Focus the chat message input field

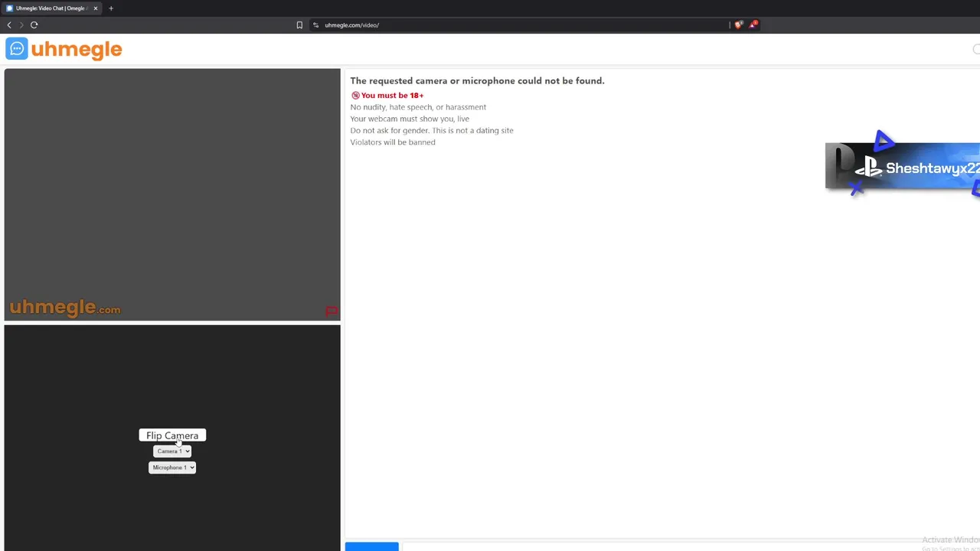pyautogui.click(x=691, y=546)
